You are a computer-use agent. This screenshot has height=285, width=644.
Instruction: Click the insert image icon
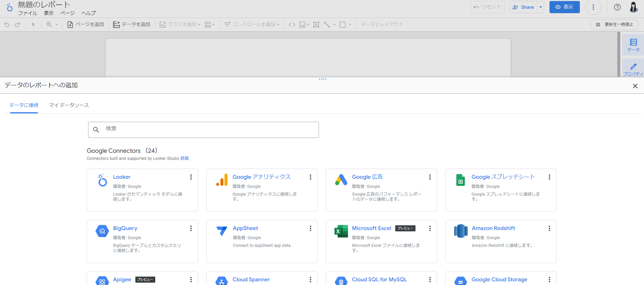(302, 25)
